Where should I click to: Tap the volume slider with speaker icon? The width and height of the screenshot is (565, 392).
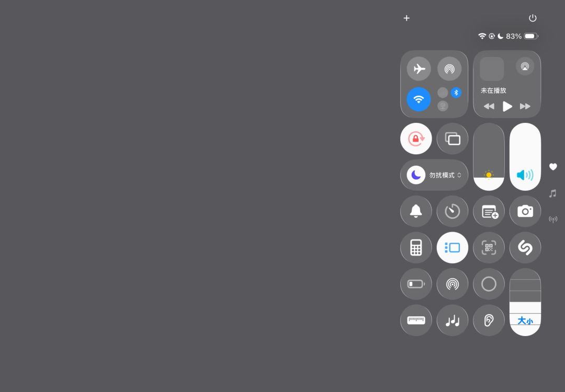tap(525, 157)
